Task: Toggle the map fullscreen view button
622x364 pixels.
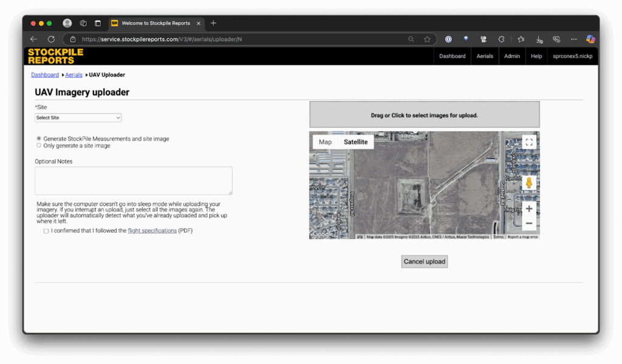Action: pyautogui.click(x=529, y=142)
